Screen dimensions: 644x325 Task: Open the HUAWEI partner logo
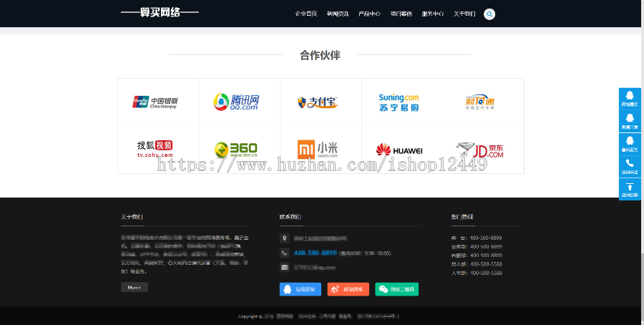pyautogui.click(x=399, y=150)
